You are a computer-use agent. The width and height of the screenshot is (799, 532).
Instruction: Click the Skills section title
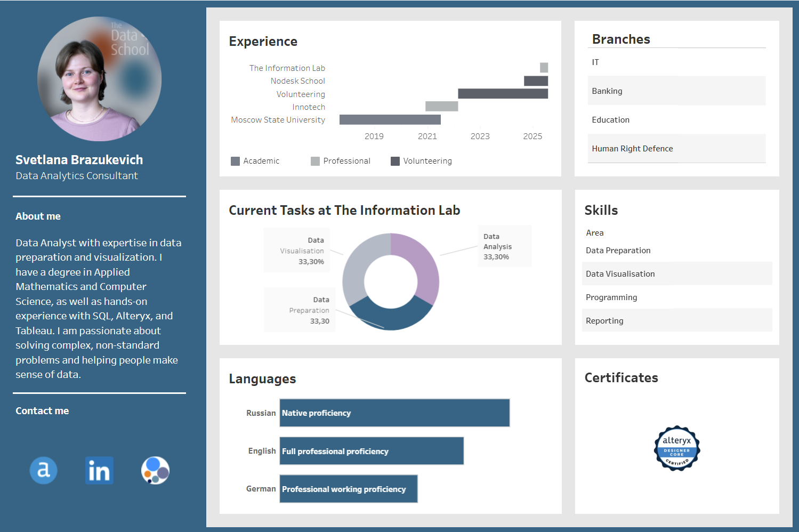[601, 211]
